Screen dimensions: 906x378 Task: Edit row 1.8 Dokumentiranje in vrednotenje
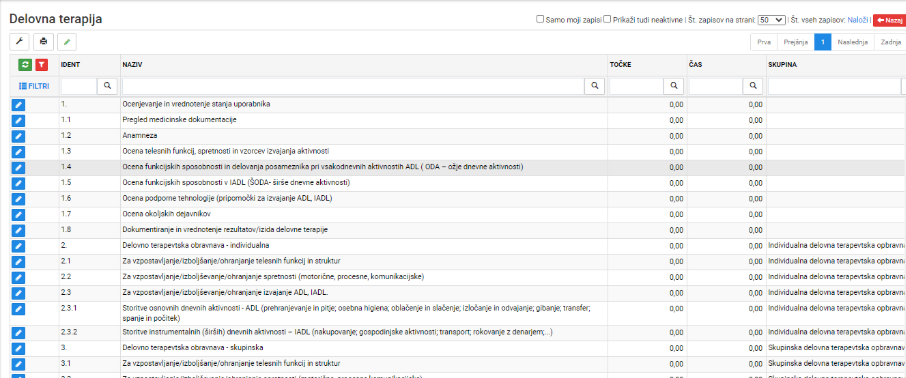click(x=18, y=230)
